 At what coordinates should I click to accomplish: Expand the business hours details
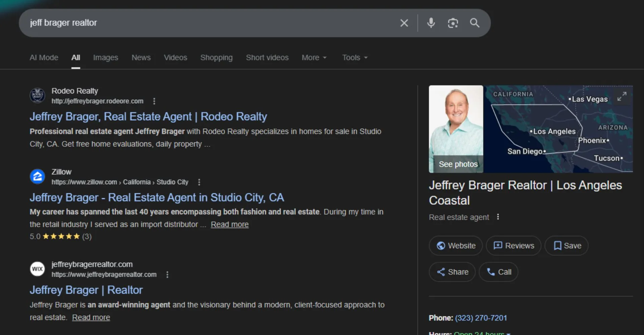click(508, 333)
